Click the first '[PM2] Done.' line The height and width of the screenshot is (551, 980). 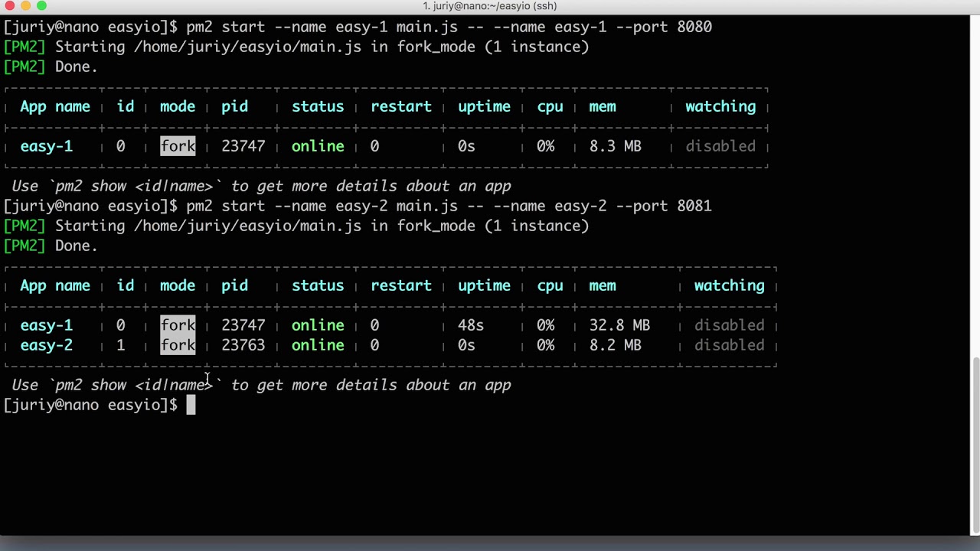point(51,67)
